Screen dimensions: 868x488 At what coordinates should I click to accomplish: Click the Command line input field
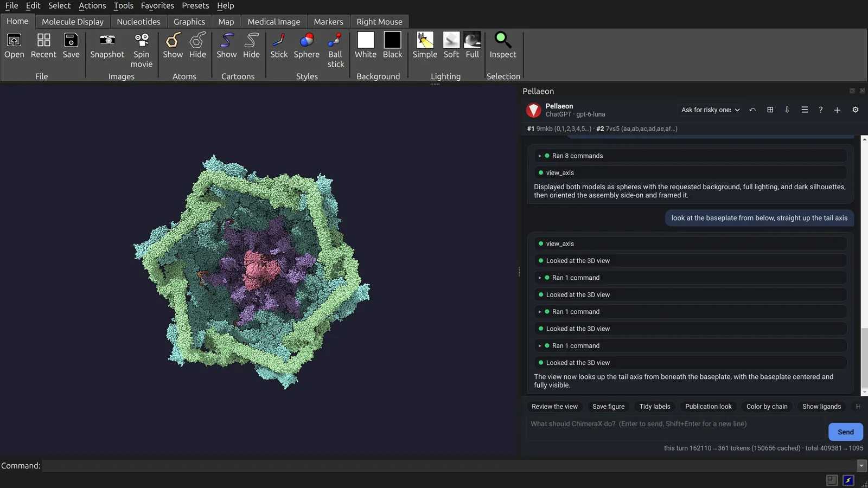pyautogui.click(x=449, y=466)
